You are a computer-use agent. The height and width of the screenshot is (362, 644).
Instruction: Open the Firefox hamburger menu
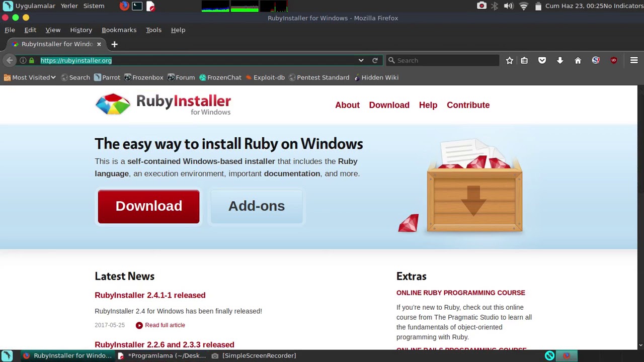(x=634, y=60)
